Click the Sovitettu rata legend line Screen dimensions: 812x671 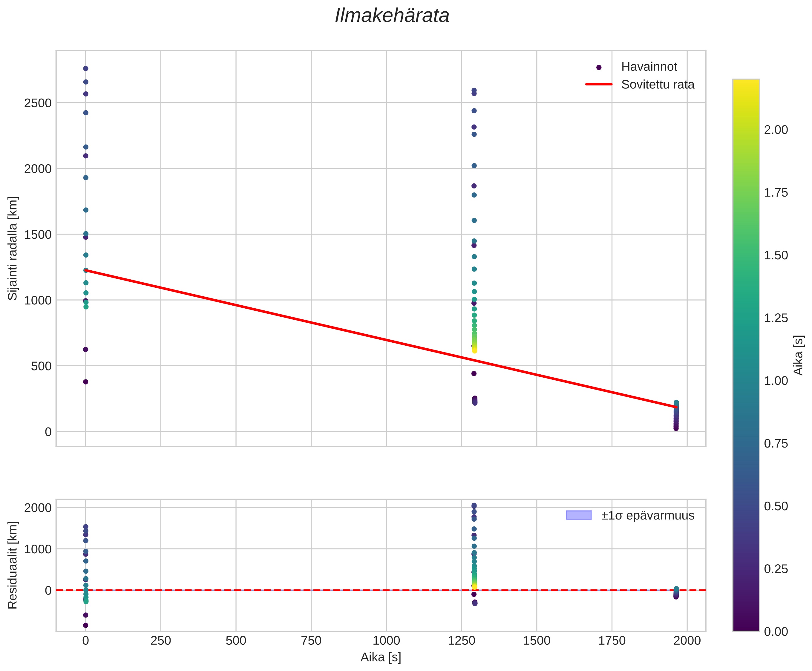(x=599, y=84)
